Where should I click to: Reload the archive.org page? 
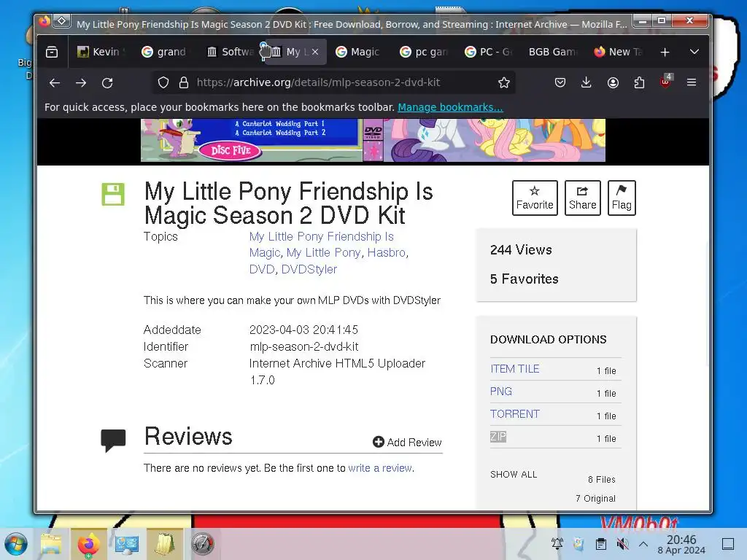(x=108, y=83)
